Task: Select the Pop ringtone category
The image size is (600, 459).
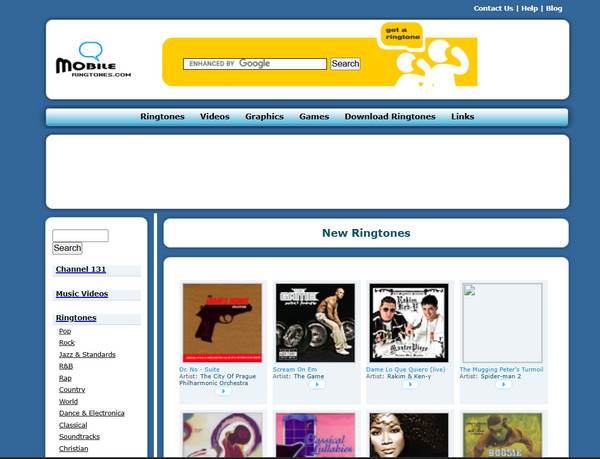Action: 65,331
